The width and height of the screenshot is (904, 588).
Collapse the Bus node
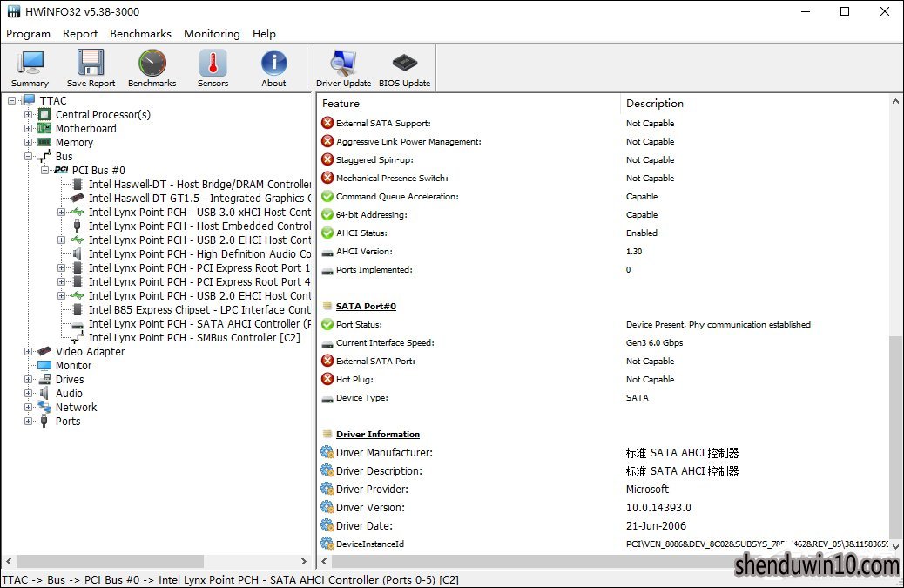click(28, 156)
